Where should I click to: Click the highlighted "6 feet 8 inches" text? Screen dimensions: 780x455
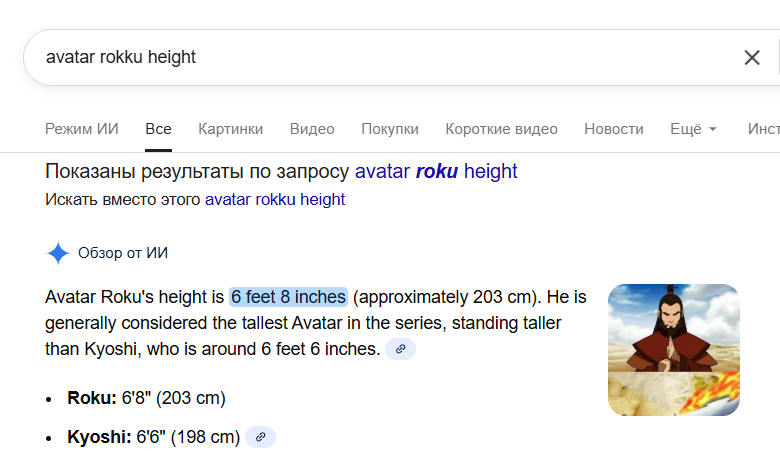288,297
